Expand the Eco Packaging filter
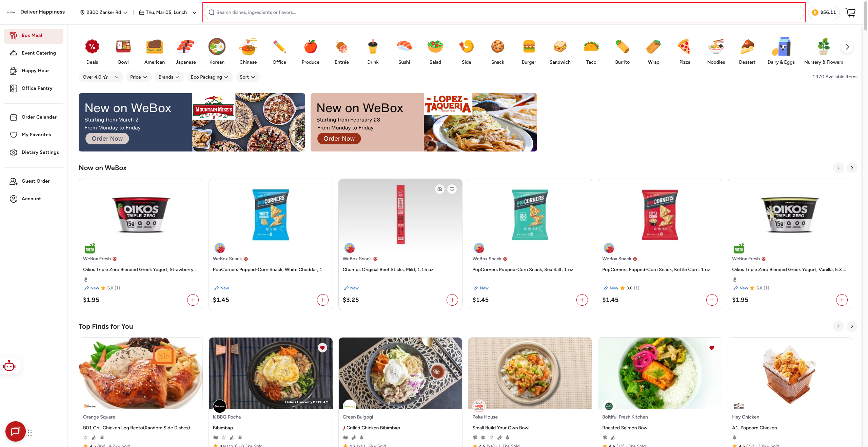 point(210,77)
